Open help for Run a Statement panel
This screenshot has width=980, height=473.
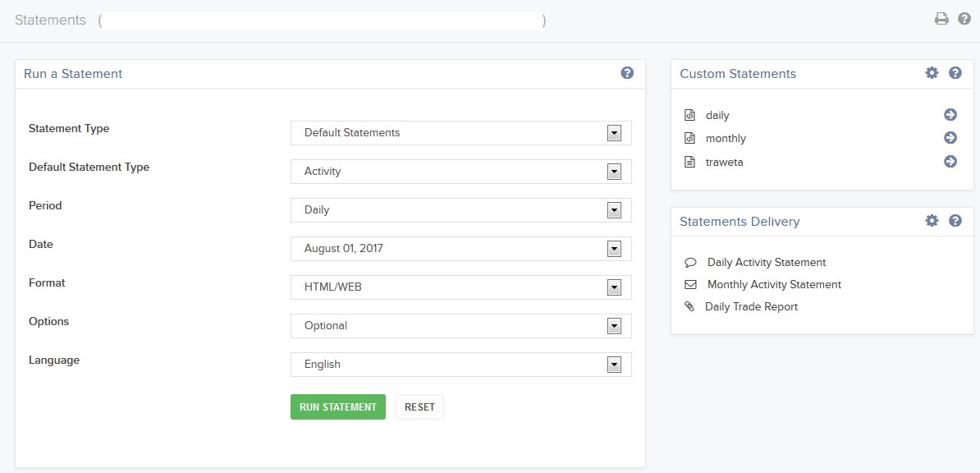(627, 73)
